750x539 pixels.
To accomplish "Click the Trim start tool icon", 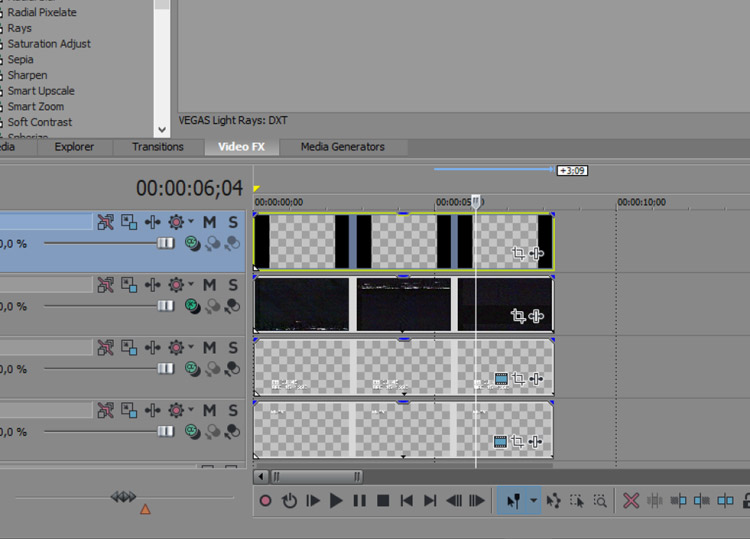I will coord(678,501).
